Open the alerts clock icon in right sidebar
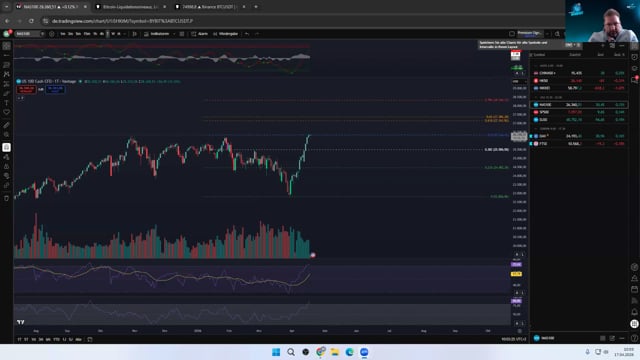This screenshot has height=360, width=640. point(634,57)
